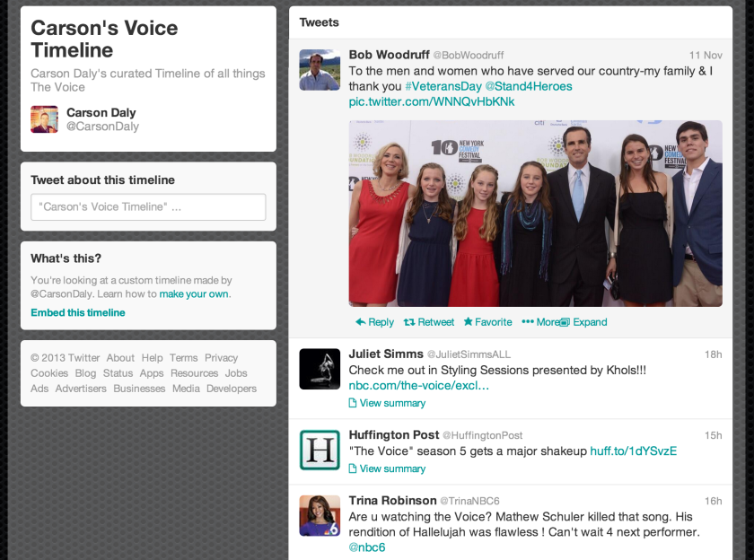Open the Developers footer link
This screenshot has width=754, height=560.
(x=232, y=389)
